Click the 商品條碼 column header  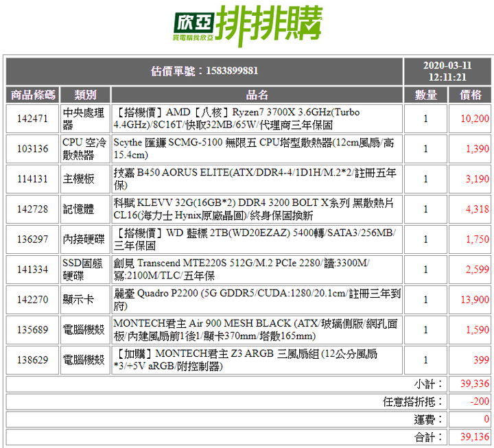click(x=32, y=95)
